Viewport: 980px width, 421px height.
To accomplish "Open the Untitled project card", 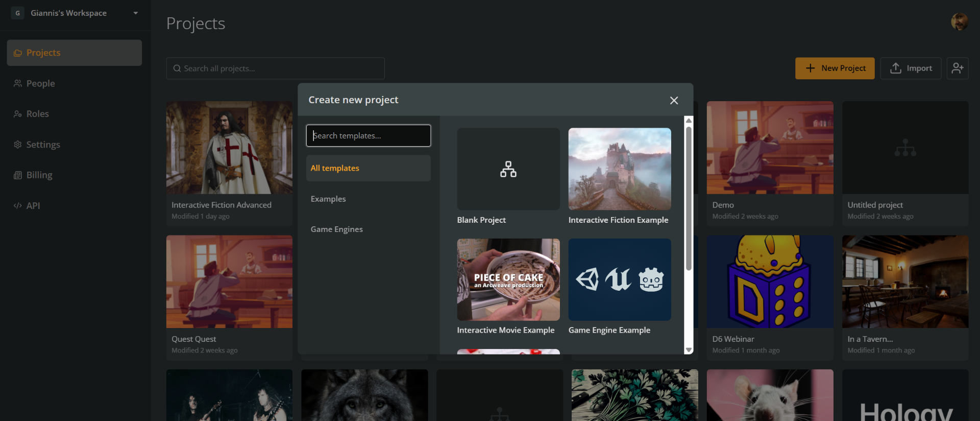I will (x=905, y=163).
